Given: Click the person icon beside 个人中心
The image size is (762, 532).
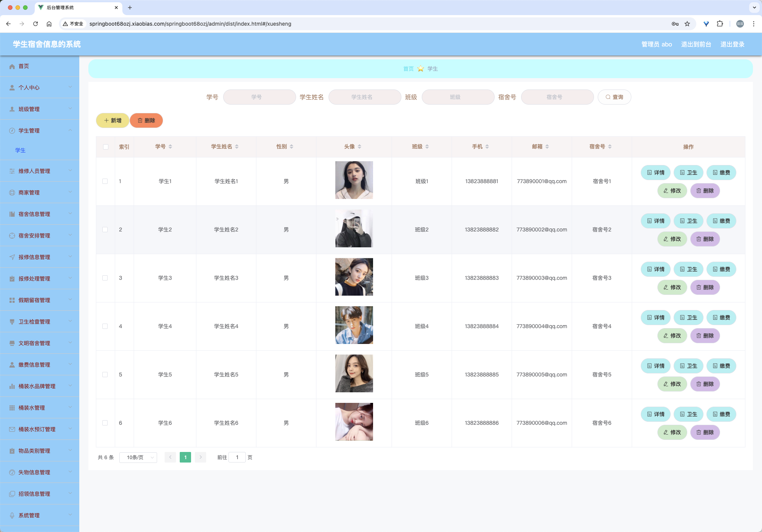Looking at the screenshot, I should point(12,88).
